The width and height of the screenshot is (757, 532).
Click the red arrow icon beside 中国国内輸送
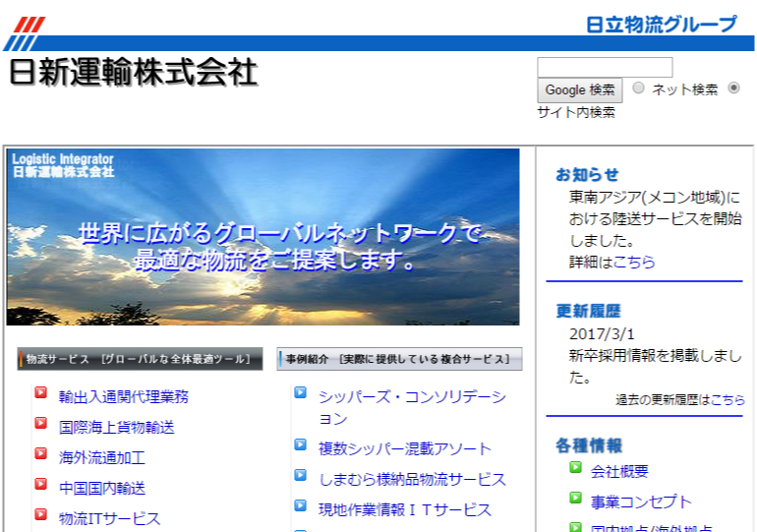click(x=41, y=484)
